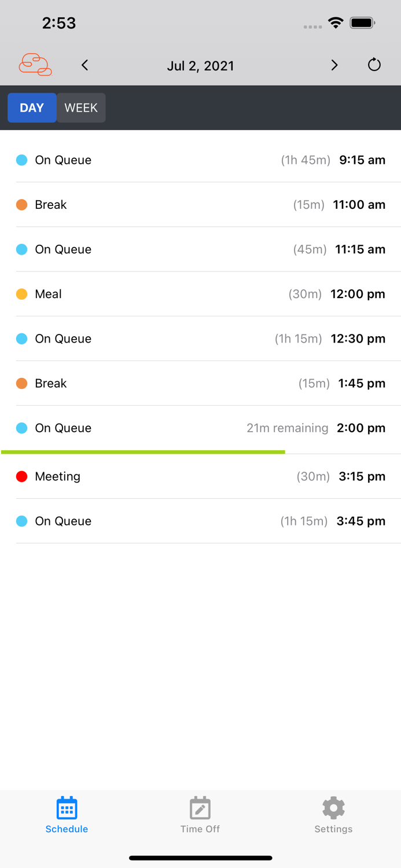Switch to the Time Off tab
This screenshot has width=401, height=868.
200,816
